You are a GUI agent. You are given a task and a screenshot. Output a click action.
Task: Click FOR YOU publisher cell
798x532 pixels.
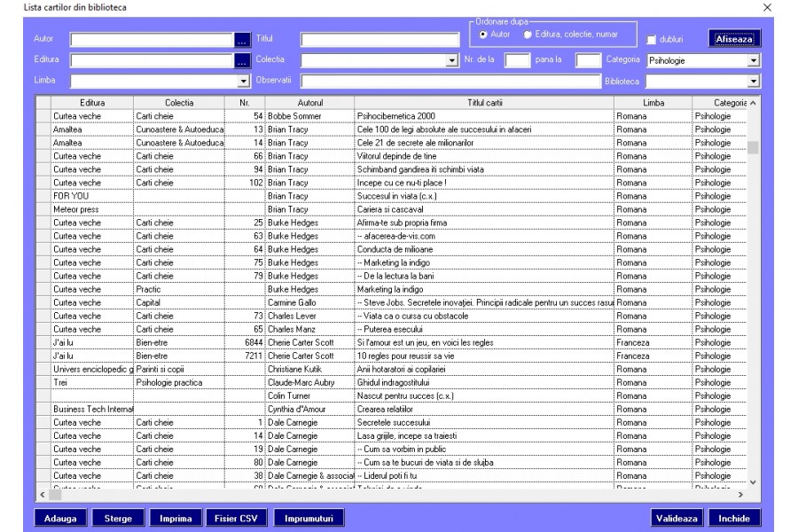pyautogui.click(x=92, y=196)
